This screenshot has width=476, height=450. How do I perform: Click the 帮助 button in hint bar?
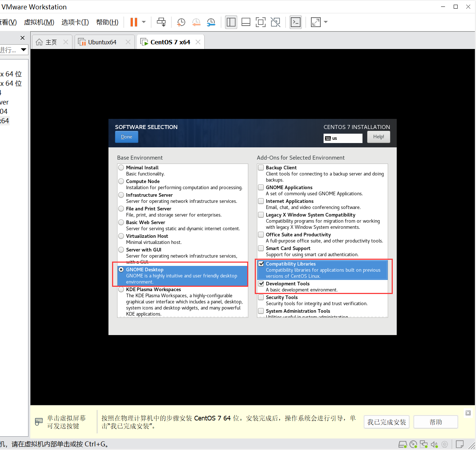(436, 422)
